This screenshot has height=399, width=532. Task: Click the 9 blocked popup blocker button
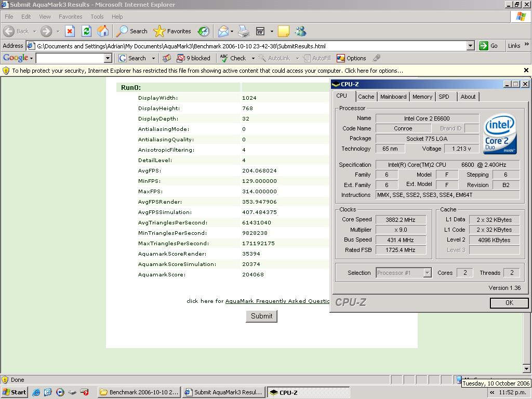pos(194,58)
